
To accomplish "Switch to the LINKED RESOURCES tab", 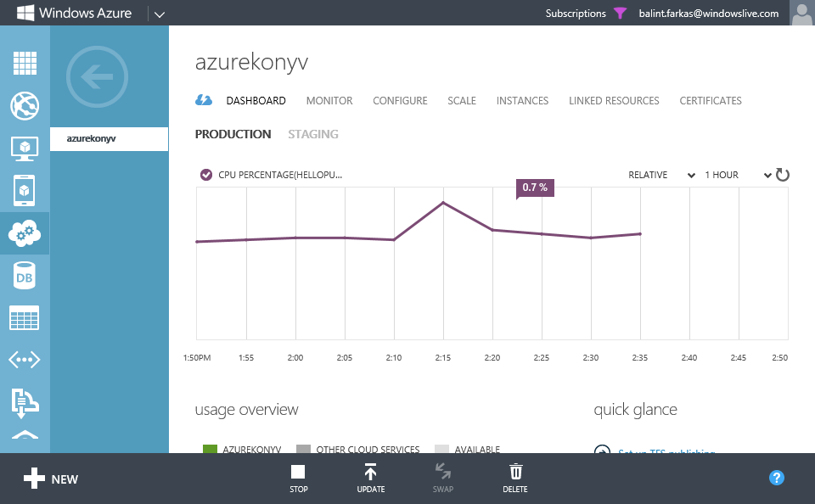I will (614, 101).
